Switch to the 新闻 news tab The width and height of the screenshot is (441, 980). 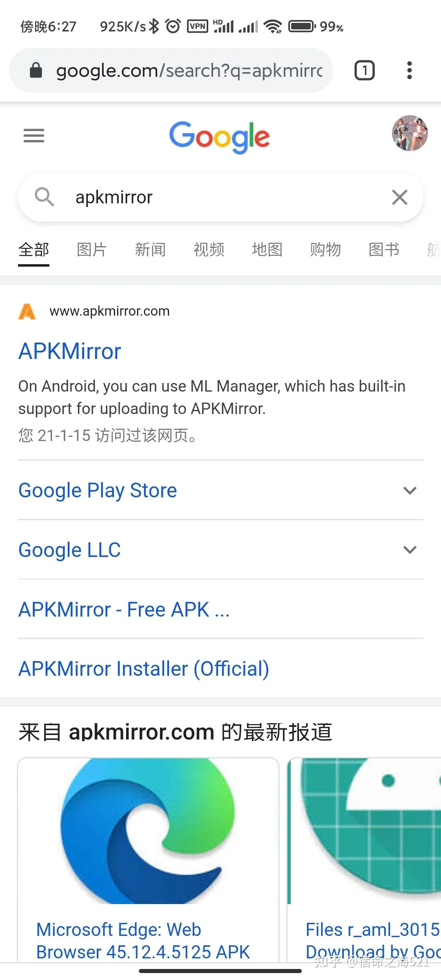pyautogui.click(x=150, y=249)
